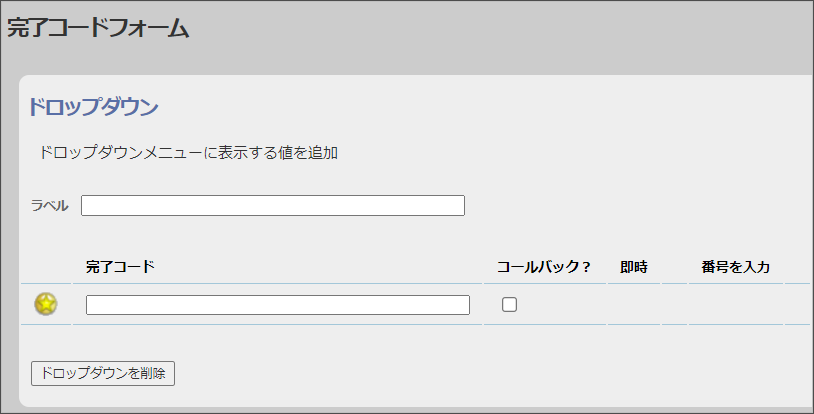Click the 完了コード text input in the row

coord(278,305)
